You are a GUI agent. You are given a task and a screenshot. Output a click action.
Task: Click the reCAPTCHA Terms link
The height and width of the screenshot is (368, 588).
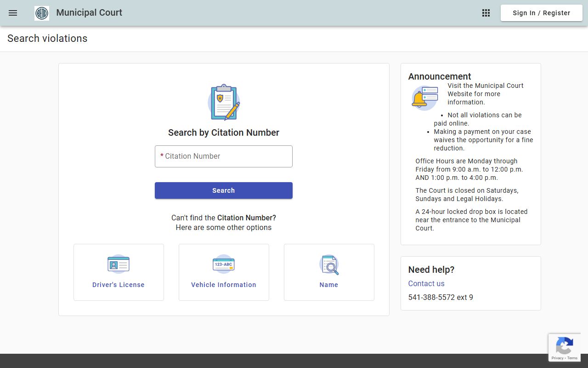click(572, 358)
